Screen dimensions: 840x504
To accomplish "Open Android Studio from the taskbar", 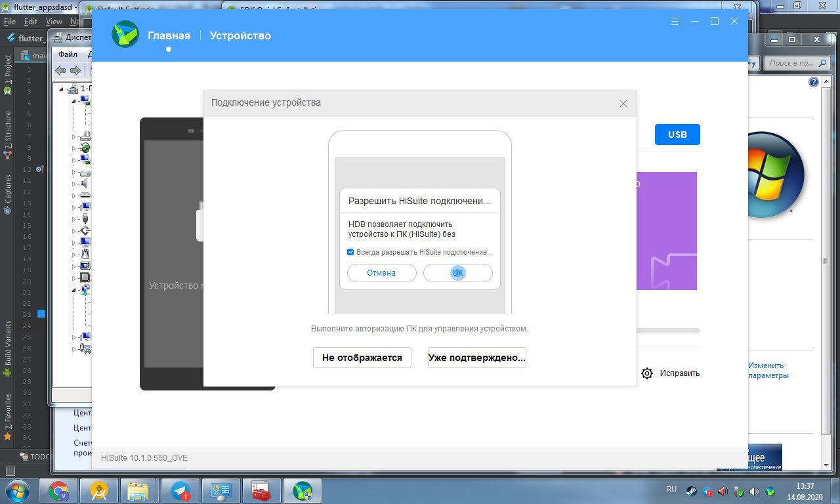I will (x=99, y=490).
